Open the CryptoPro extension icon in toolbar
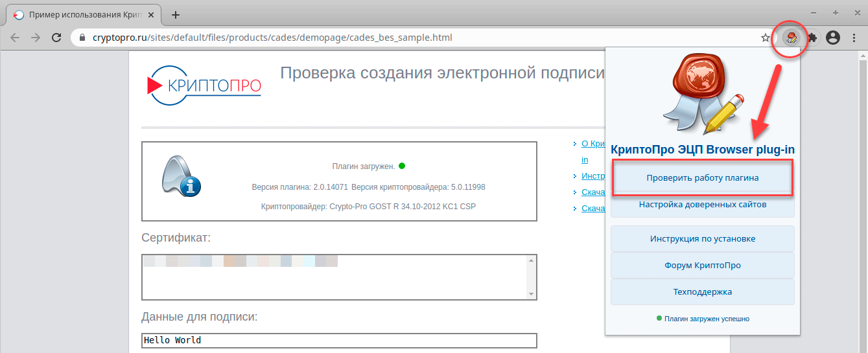Screen dimensions: 868x353 click(791, 38)
